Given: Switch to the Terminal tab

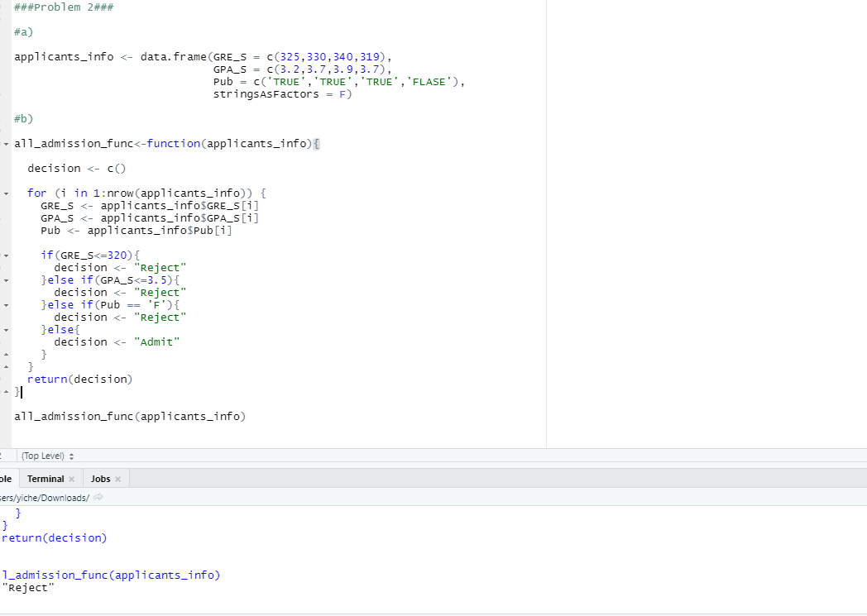Looking at the screenshot, I should tap(46, 478).
